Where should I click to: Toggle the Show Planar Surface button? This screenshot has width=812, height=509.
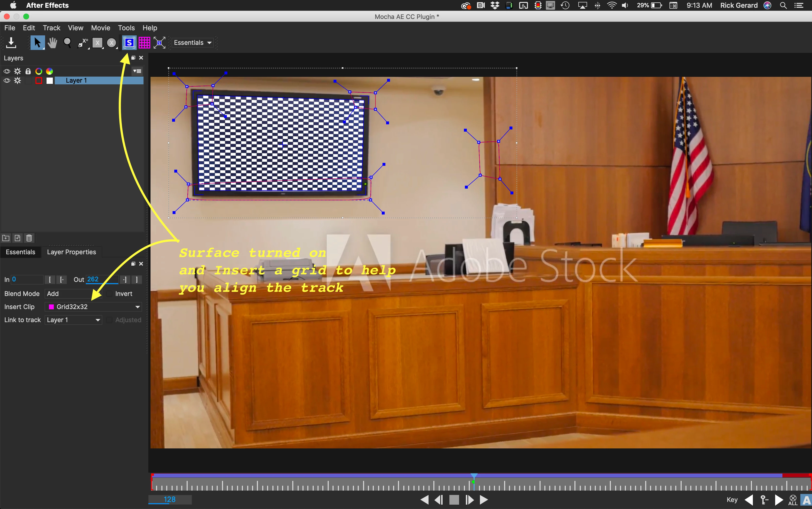coord(129,43)
